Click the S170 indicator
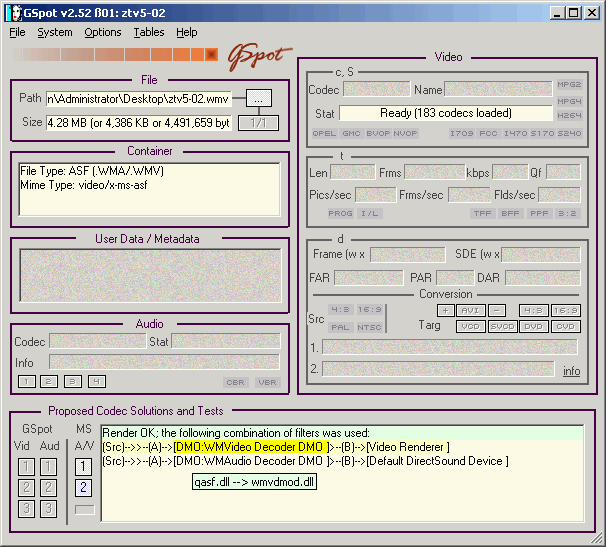The height and width of the screenshot is (547, 606). click(x=542, y=133)
